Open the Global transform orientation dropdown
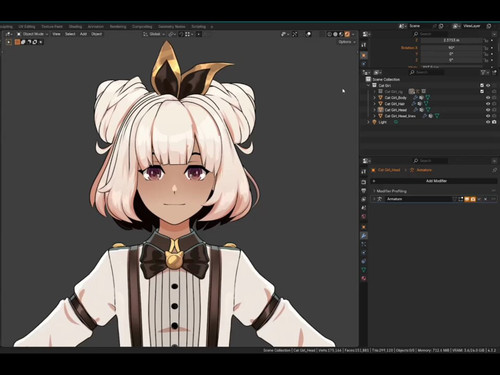The image size is (500, 375). [154, 34]
